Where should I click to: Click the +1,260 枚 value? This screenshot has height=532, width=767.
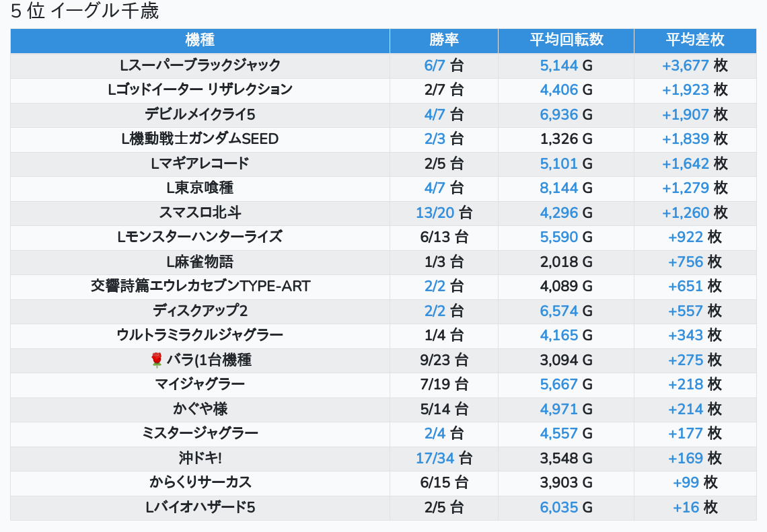tap(694, 213)
